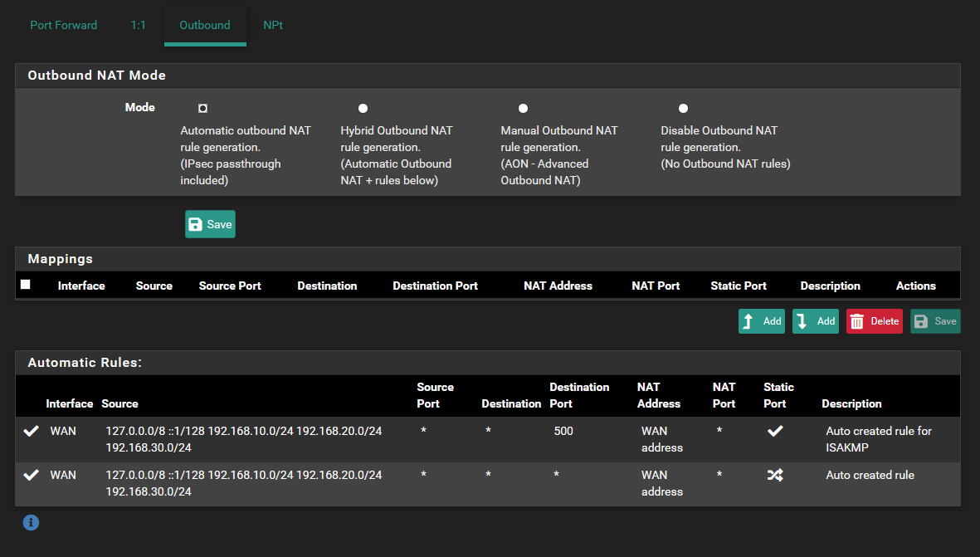Click static port checkmark in ISAKMP row
The width and height of the screenshot is (980, 557).
pyautogui.click(x=775, y=431)
